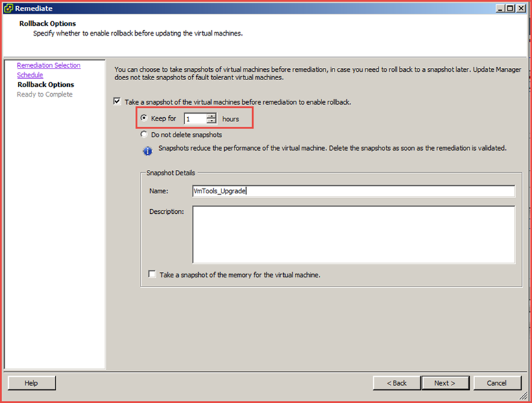Open Help for this wizard
This screenshot has height=403, width=532.
tap(32, 383)
